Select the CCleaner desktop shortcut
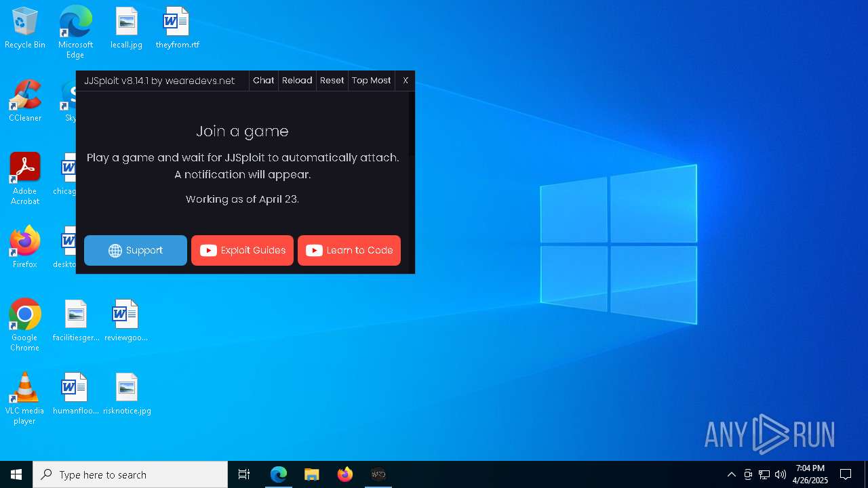 25,102
